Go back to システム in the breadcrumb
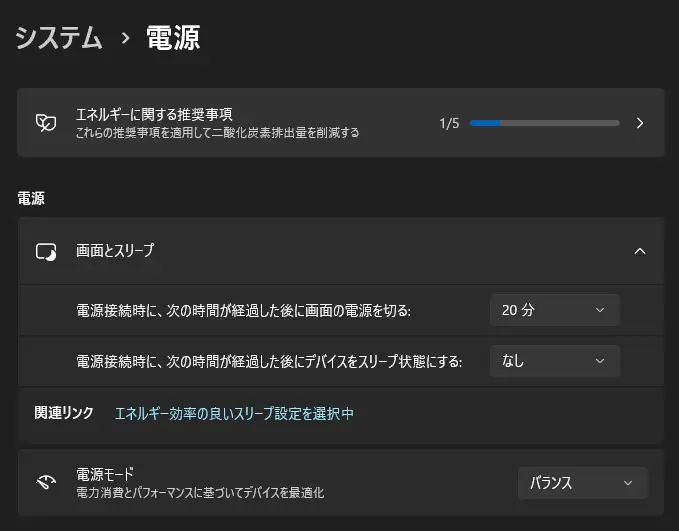This screenshot has height=531, width=679. click(x=59, y=38)
